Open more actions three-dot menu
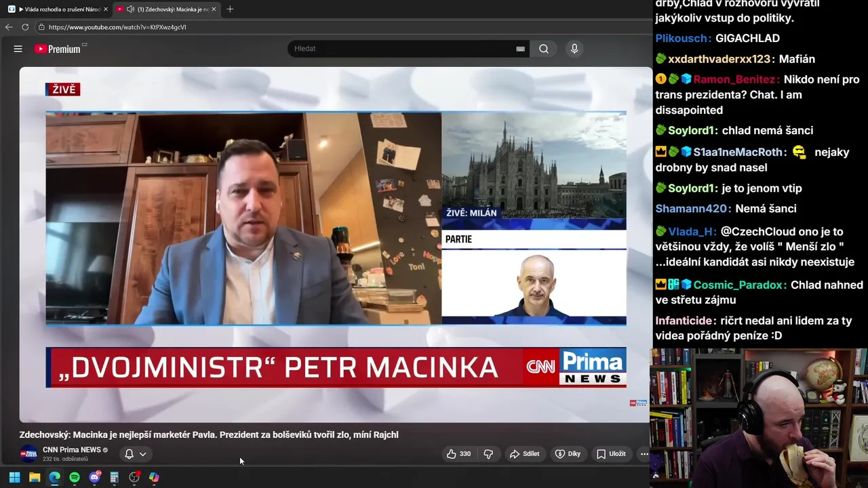Viewport: 868px width, 488px height. point(644,454)
